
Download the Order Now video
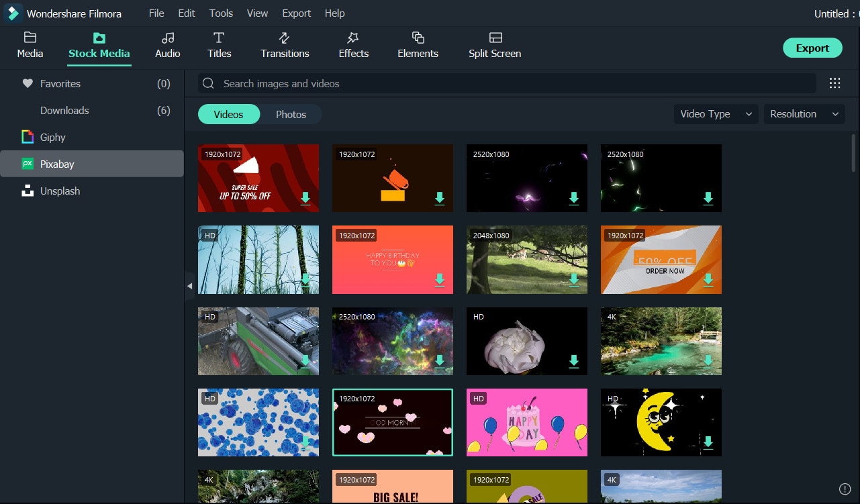point(708,280)
